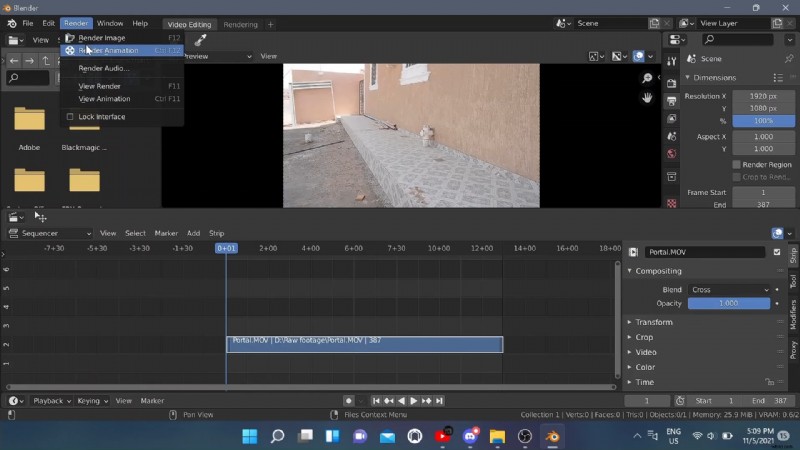Open Scene properties tab icon

click(x=671, y=136)
